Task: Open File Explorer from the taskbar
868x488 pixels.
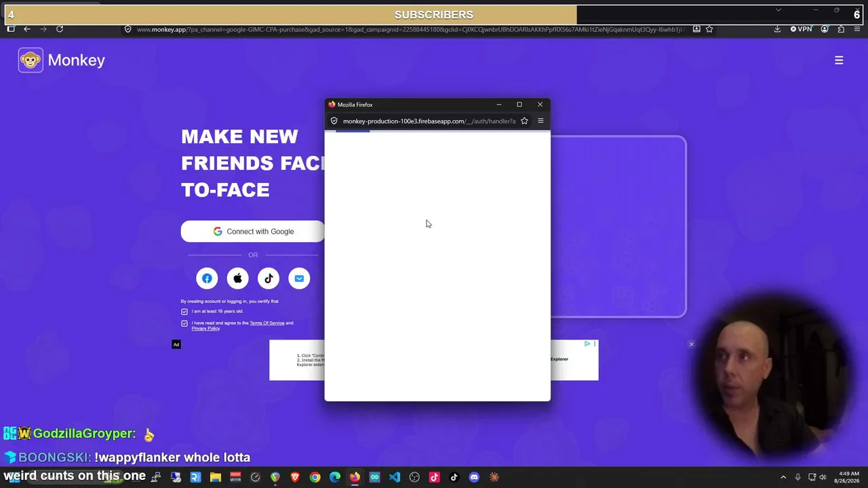Action: (216, 477)
